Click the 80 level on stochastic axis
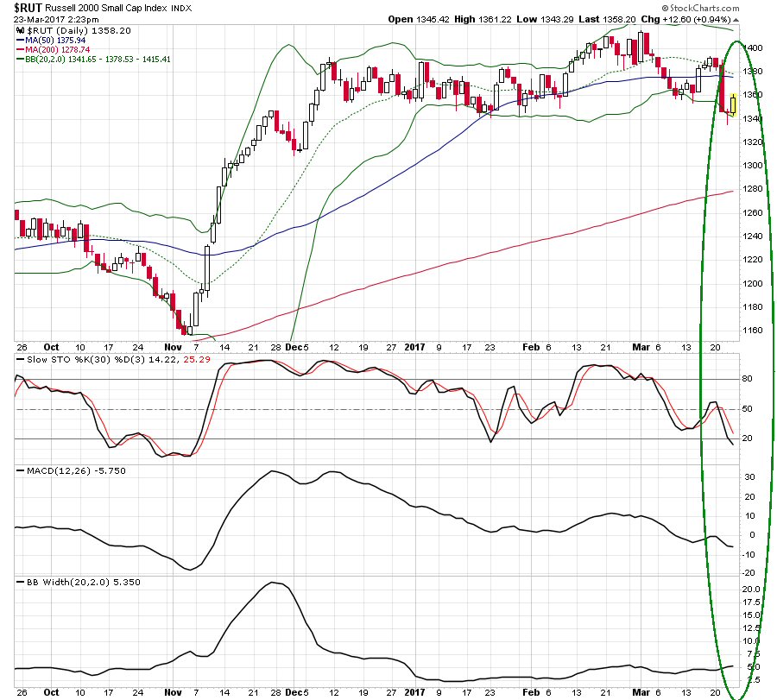This screenshot has height=700, width=777. click(x=749, y=379)
